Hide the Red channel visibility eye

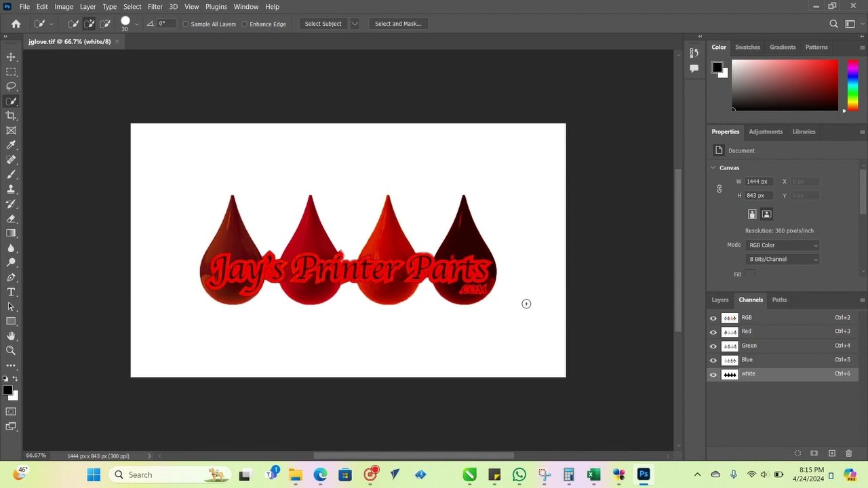(713, 332)
